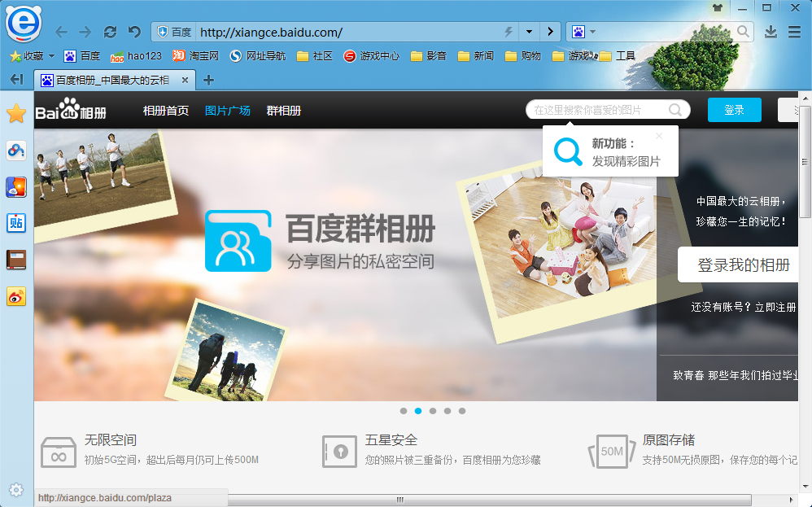
Task: Select the third carousel dot
Action: coord(433,411)
